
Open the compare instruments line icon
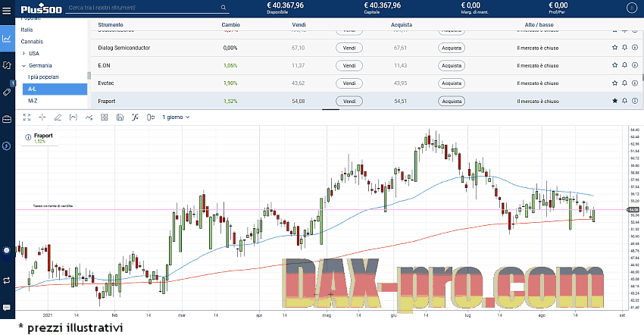coord(89,117)
